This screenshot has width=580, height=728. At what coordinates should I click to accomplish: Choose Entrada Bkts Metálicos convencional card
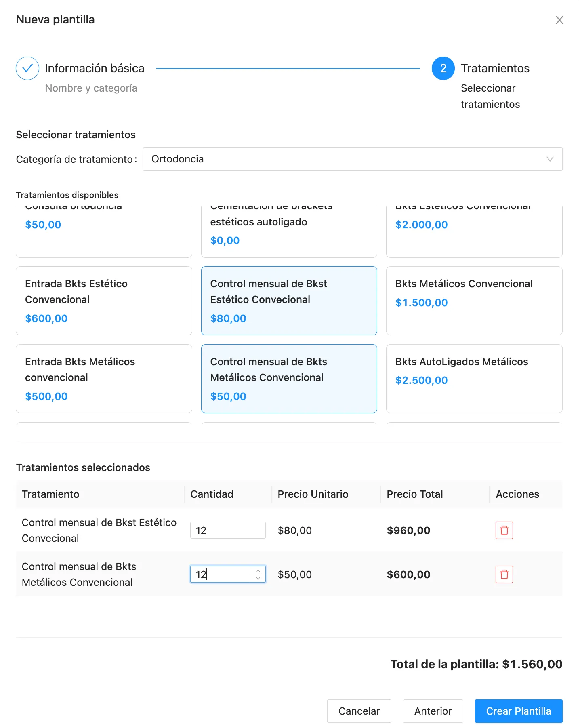point(104,379)
